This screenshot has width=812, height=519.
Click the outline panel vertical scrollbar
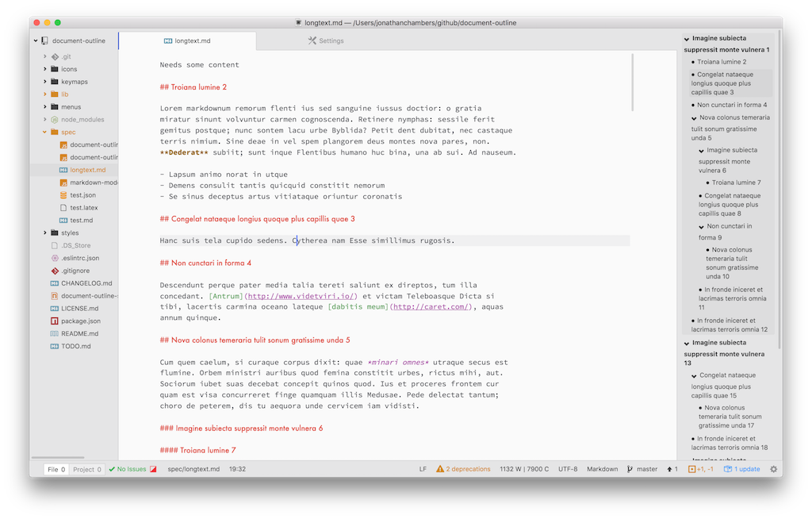[x=779, y=190]
